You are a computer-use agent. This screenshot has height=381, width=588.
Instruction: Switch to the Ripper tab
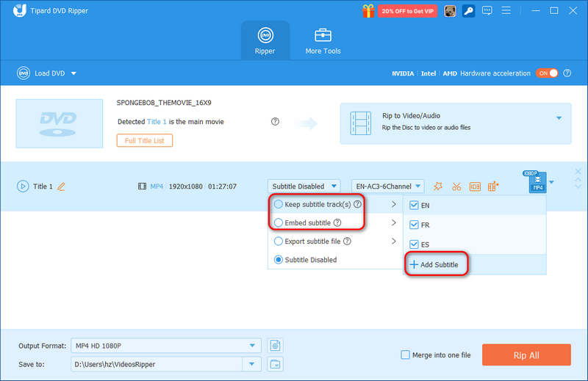[265, 41]
